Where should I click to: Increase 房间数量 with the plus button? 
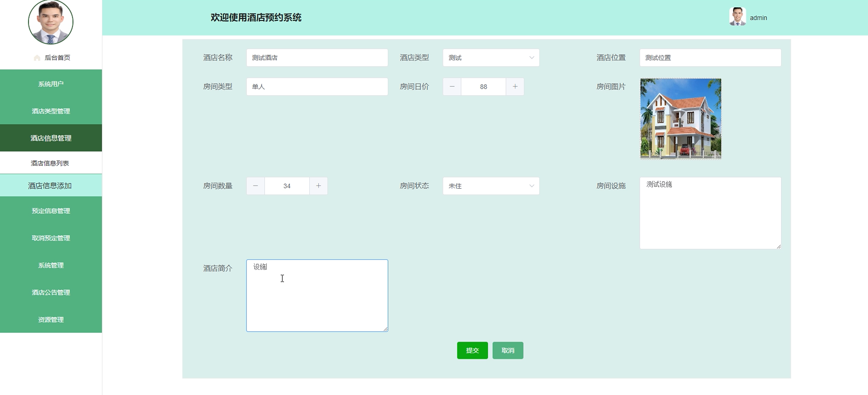point(318,186)
